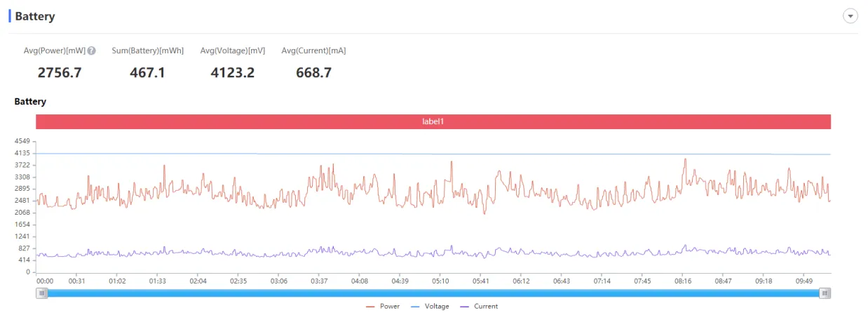Click the Battery section title at top
The width and height of the screenshot is (868, 327).
point(34,16)
